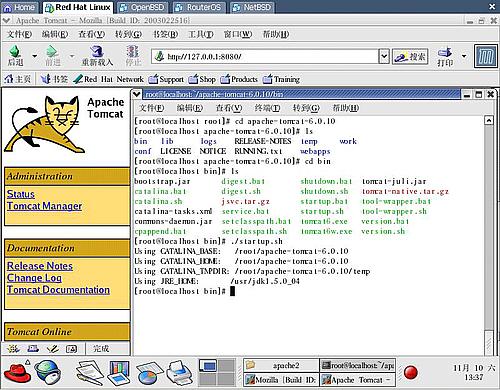Switch to Apache Tomcat taskbar button
The height and width of the screenshot is (390, 500).
coord(358,379)
